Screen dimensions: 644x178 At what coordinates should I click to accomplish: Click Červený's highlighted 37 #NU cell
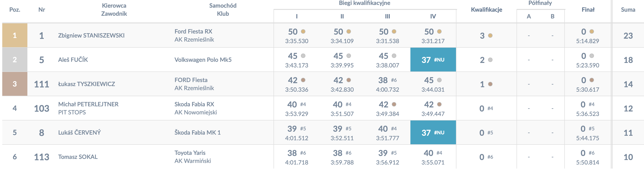tap(433, 132)
